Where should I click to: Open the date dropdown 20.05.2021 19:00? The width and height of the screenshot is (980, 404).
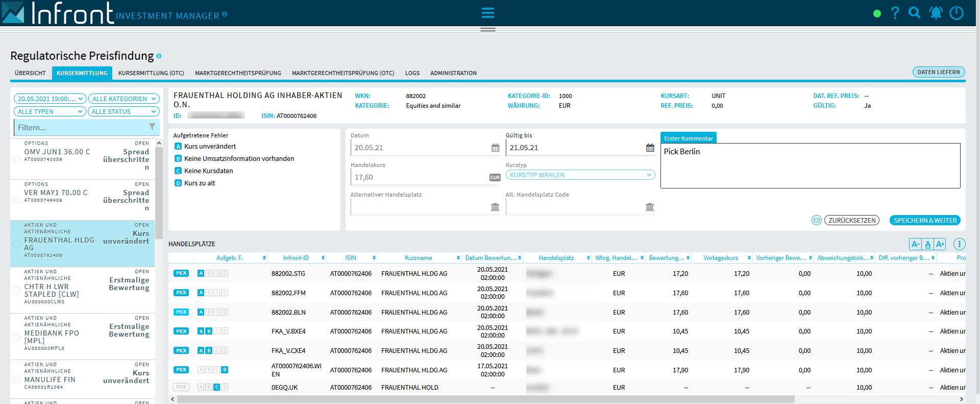[50, 99]
